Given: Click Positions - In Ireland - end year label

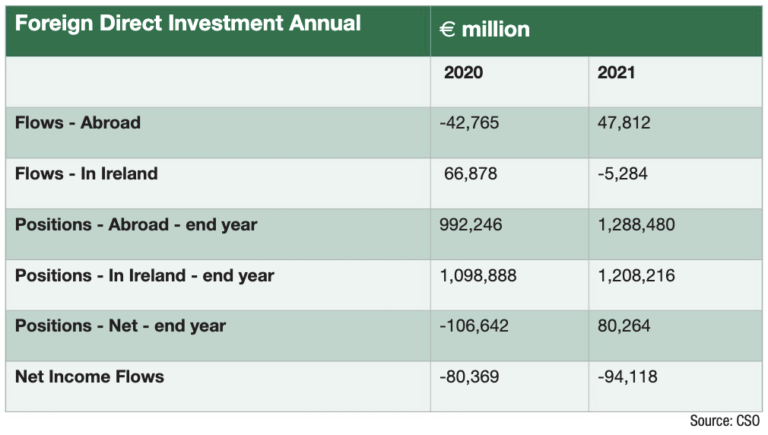Looking at the screenshot, I should tap(144, 275).
